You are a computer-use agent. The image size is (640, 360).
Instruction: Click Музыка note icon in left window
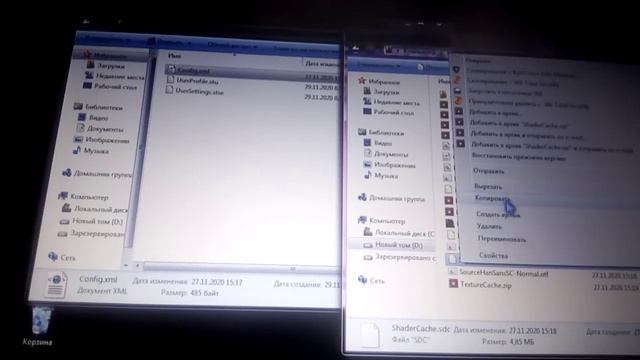(x=77, y=150)
